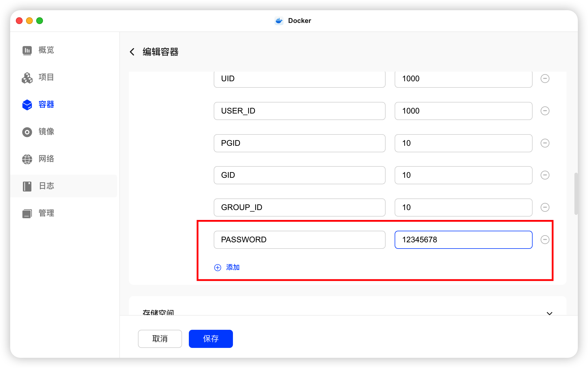Open the Logs (日志) book icon
Image resolution: width=588 pixels, height=368 pixels.
(27, 186)
